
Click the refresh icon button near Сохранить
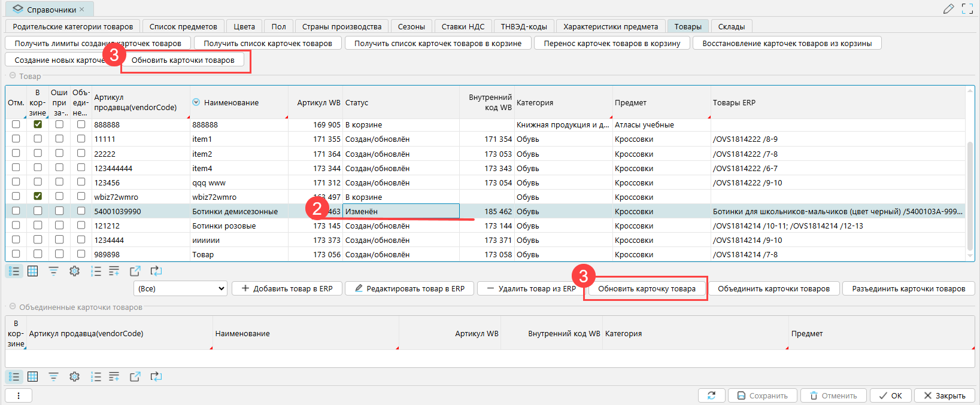click(711, 395)
